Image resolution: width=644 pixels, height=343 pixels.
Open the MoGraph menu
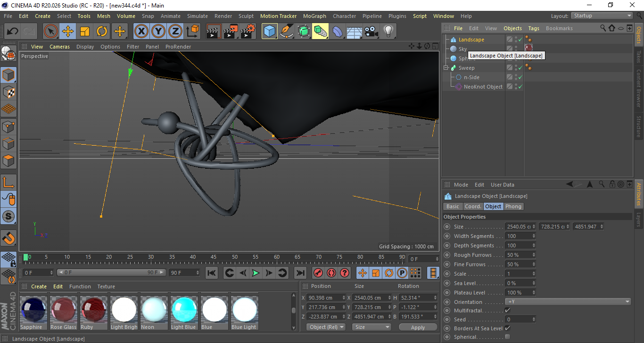click(x=314, y=16)
